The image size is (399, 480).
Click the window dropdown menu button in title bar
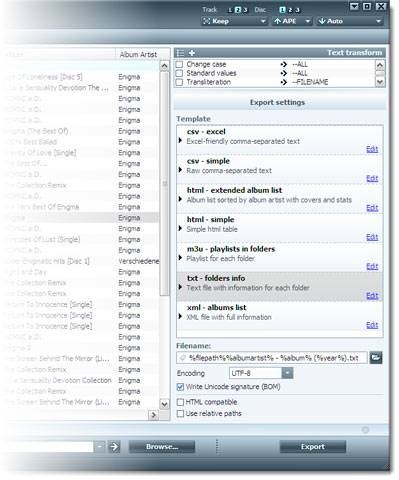354,7
